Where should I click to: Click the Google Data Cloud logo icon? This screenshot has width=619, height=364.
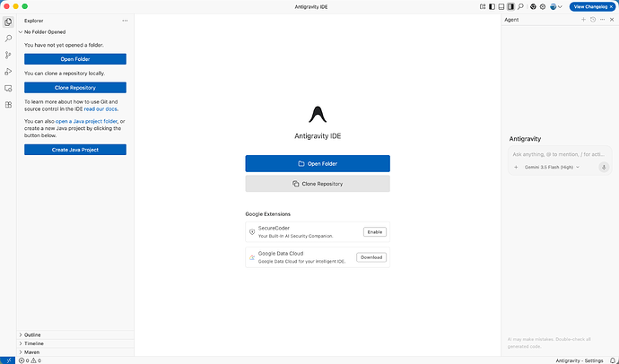click(x=252, y=257)
